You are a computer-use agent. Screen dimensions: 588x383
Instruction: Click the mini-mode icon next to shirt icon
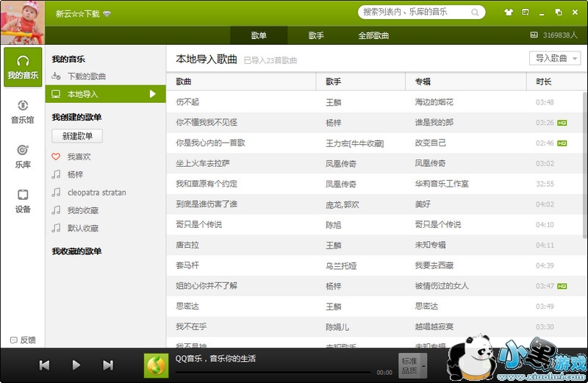(526, 12)
